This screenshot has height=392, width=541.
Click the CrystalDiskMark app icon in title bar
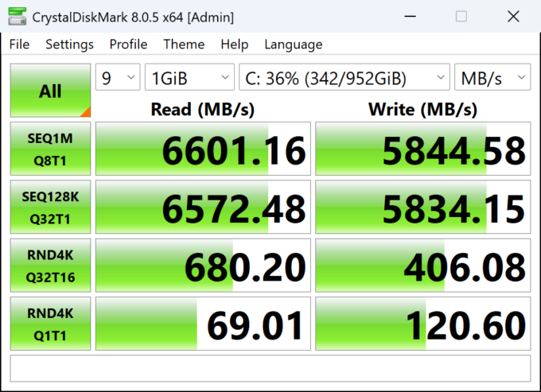click(x=18, y=16)
